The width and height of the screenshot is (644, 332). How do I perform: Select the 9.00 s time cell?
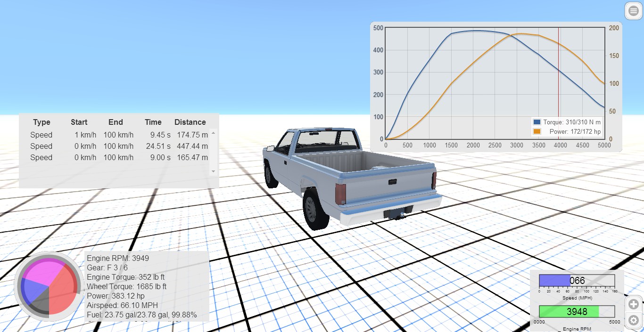coord(160,157)
